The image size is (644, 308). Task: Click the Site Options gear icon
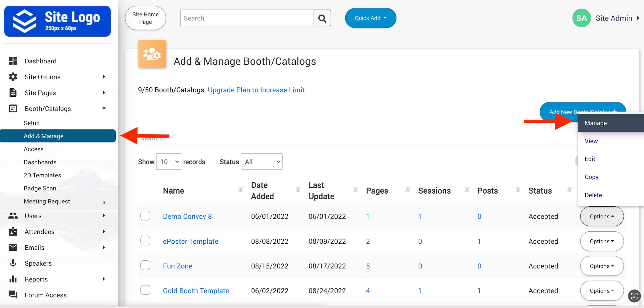pyautogui.click(x=13, y=77)
